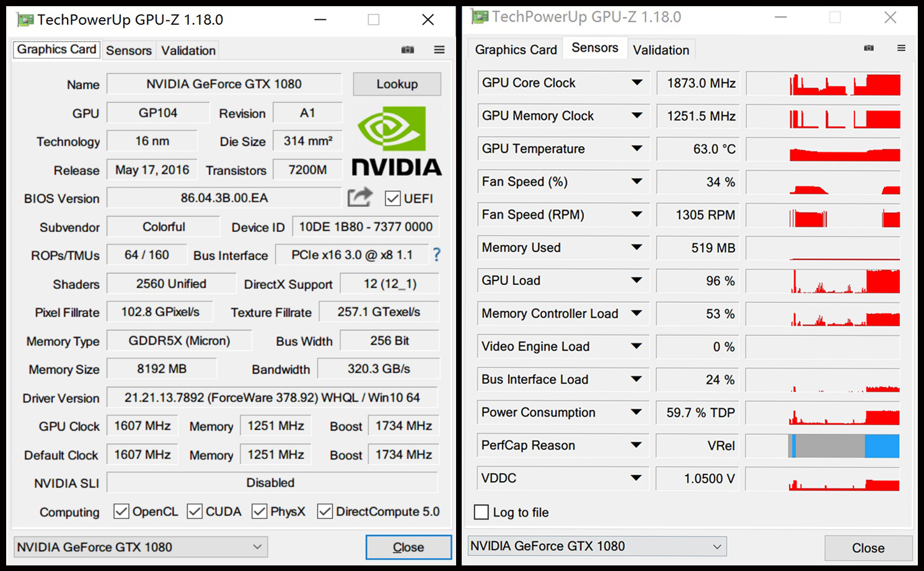Toggle the UEFI checkbox

click(x=392, y=198)
